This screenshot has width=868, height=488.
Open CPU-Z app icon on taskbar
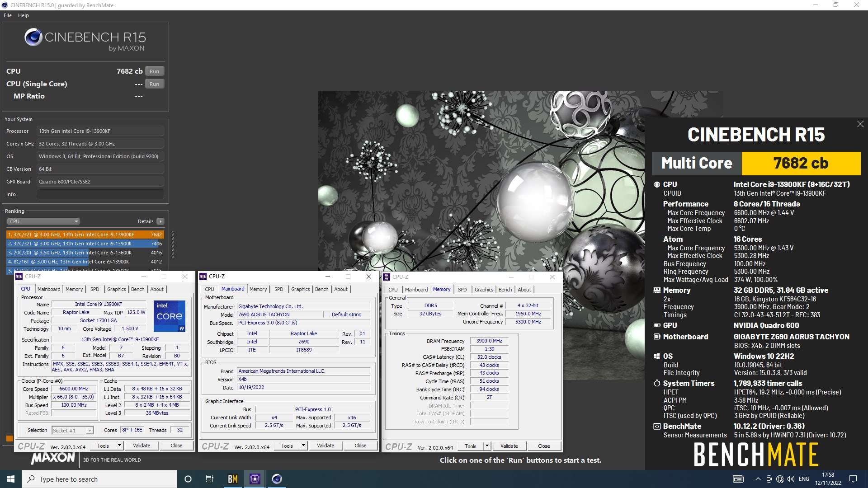[x=255, y=479]
